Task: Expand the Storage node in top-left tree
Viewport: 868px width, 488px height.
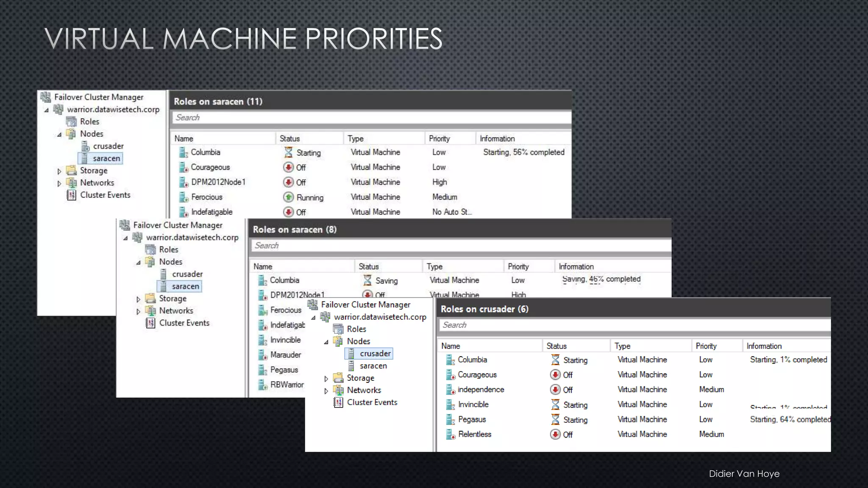Action: [59, 171]
